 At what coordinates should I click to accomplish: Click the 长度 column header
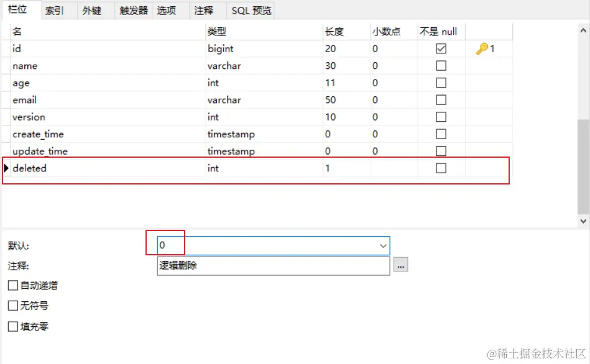pos(346,31)
